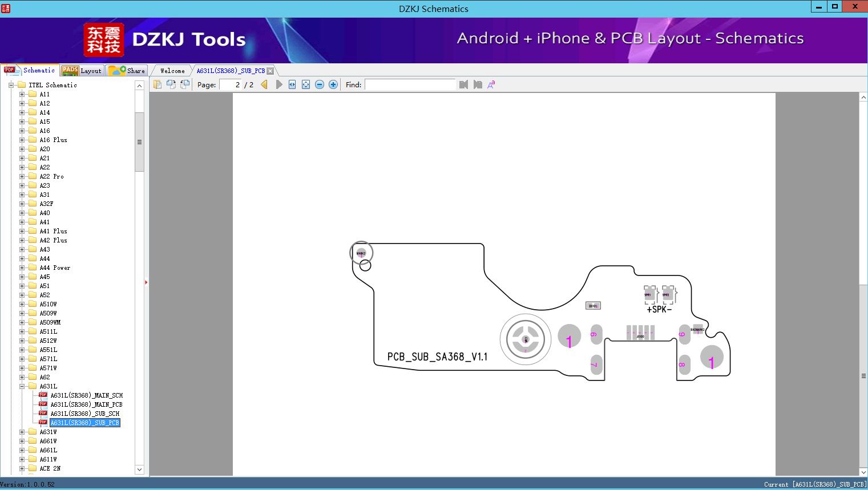The height and width of the screenshot is (490, 868).
Task: Select the A22 Pro folder
Action: (x=51, y=176)
